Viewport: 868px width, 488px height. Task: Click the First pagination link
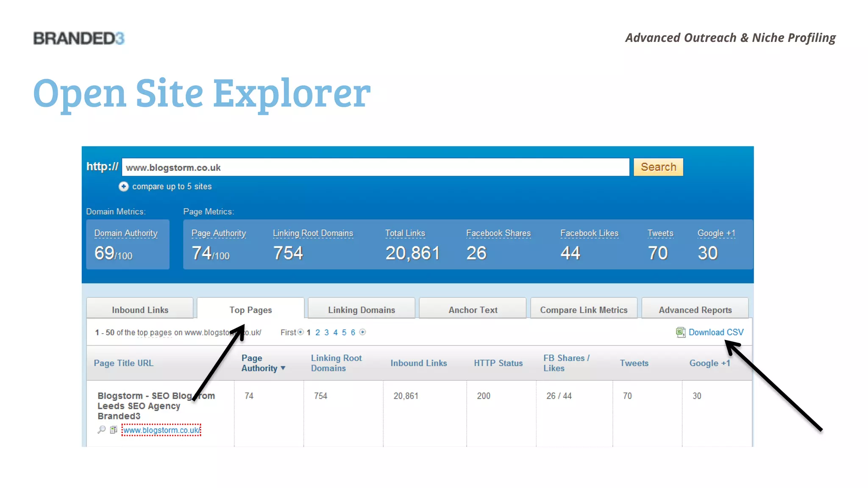pos(288,333)
